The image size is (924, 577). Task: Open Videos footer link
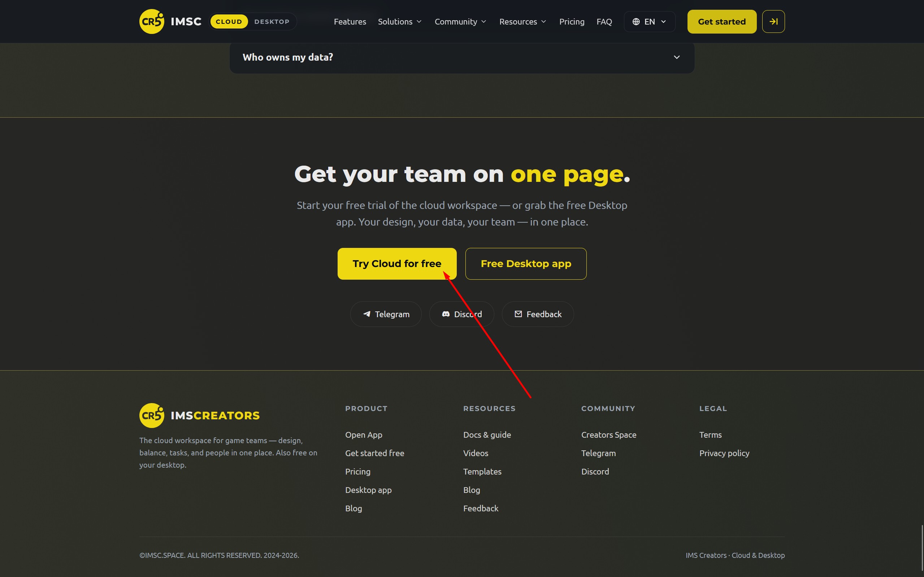[x=476, y=453]
